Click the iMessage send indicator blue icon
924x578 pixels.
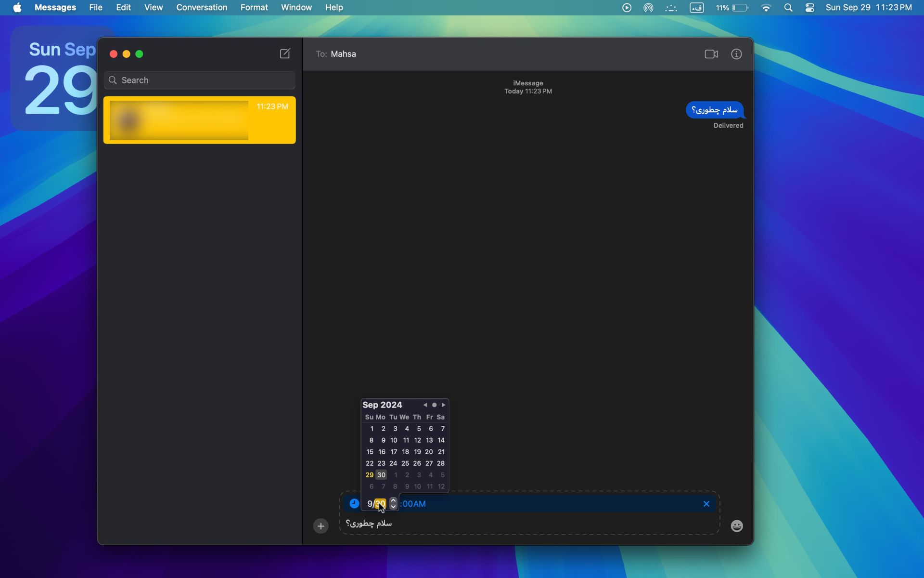[353, 503]
